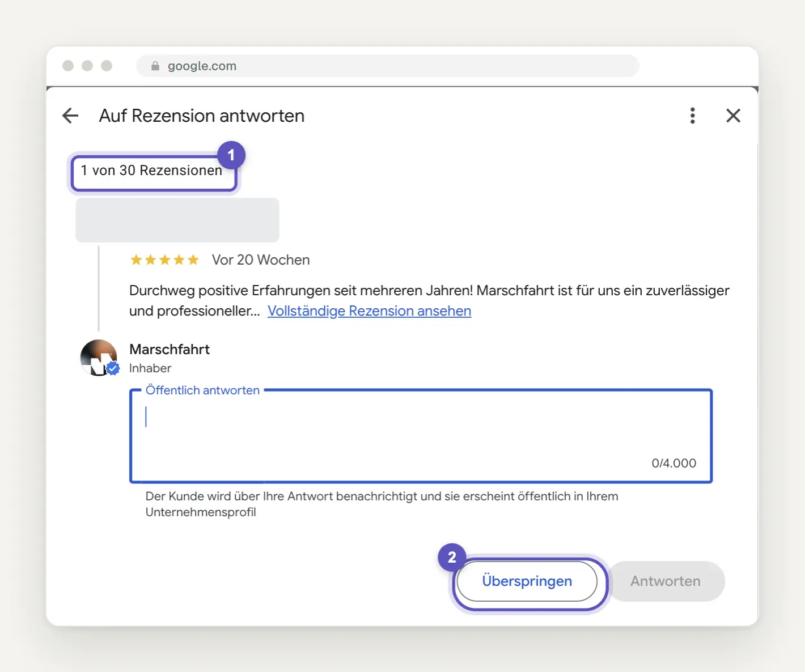The image size is (805, 672).
Task: Click the 0/4.000 character counter
Action: (674, 463)
